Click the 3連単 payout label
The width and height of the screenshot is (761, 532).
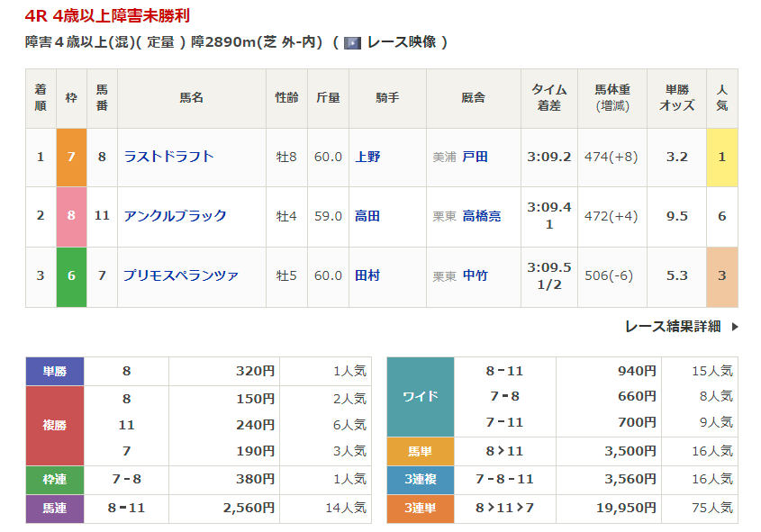pos(421,509)
